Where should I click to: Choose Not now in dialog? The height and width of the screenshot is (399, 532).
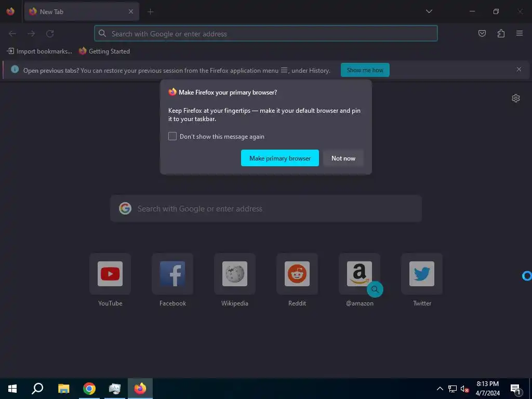point(343,158)
